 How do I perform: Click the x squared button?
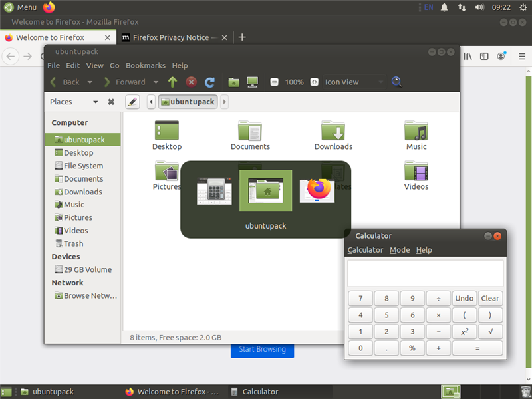pyautogui.click(x=464, y=331)
